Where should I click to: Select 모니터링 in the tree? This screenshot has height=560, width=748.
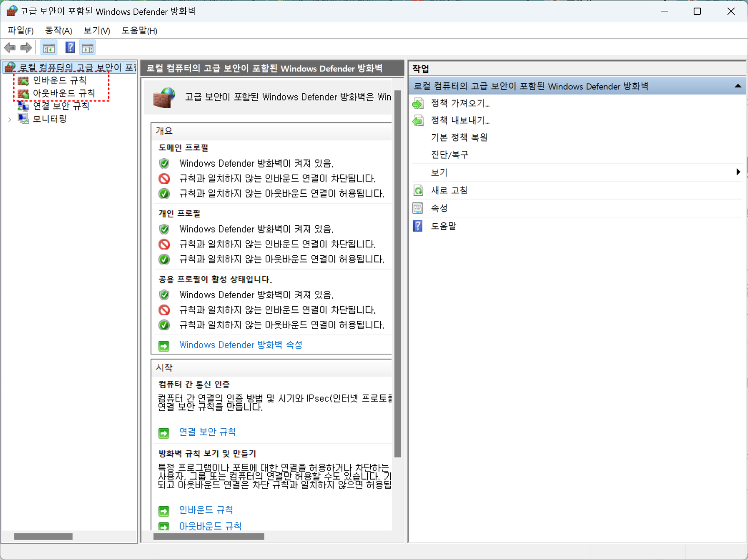[x=50, y=119]
